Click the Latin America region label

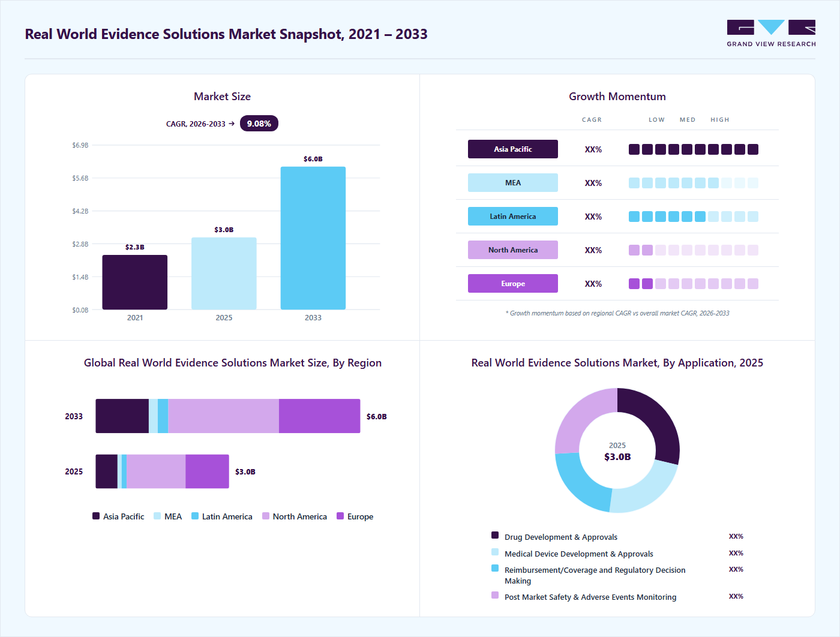[x=513, y=217]
